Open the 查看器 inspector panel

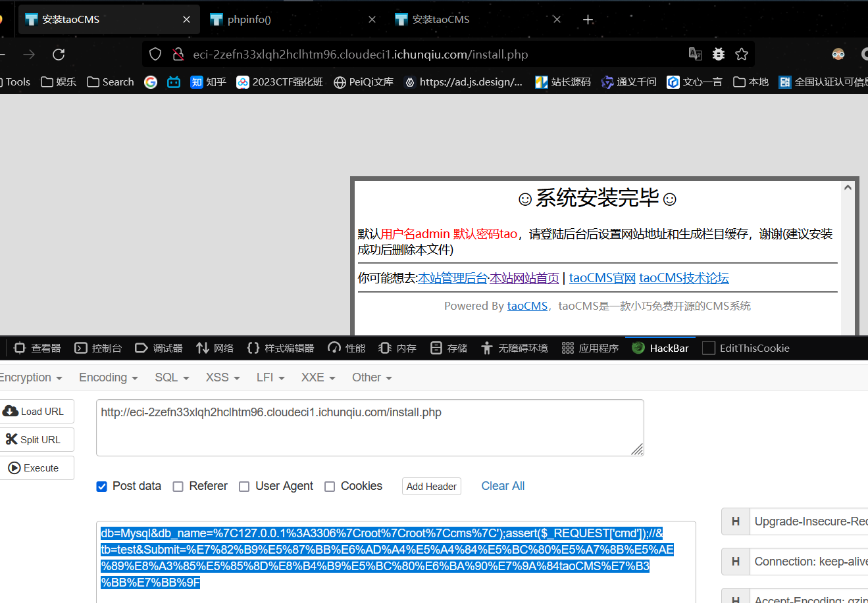[38, 348]
